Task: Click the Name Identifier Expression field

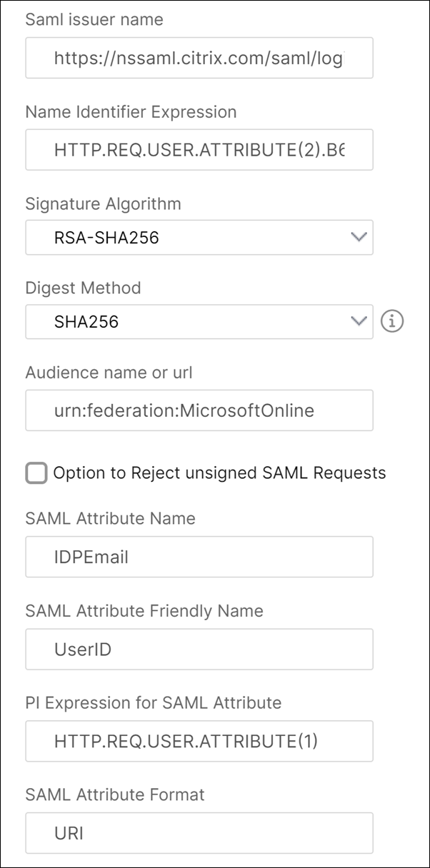Action: 199,149
